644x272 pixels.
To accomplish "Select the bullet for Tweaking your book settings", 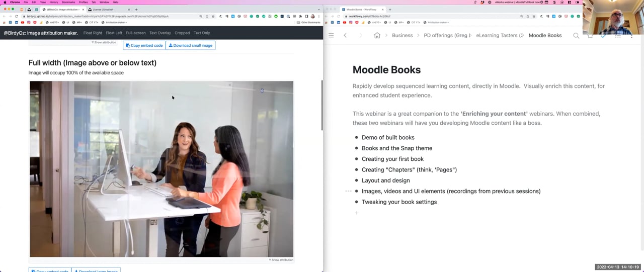I will pos(357,202).
